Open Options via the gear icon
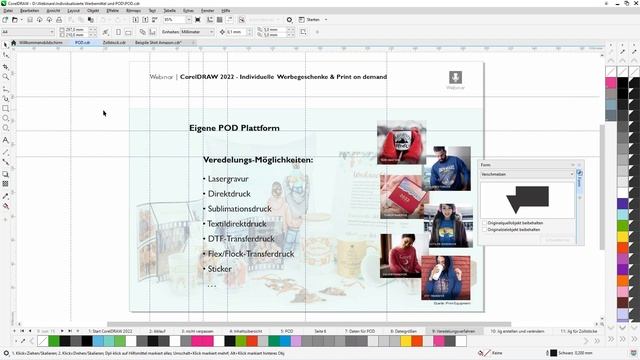640x360 pixels. point(289,20)
